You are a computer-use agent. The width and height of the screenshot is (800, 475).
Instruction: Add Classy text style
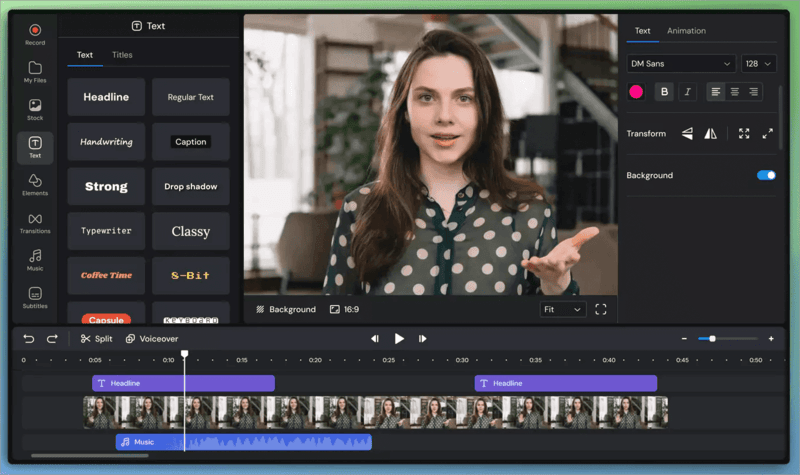tap(191, 231)
